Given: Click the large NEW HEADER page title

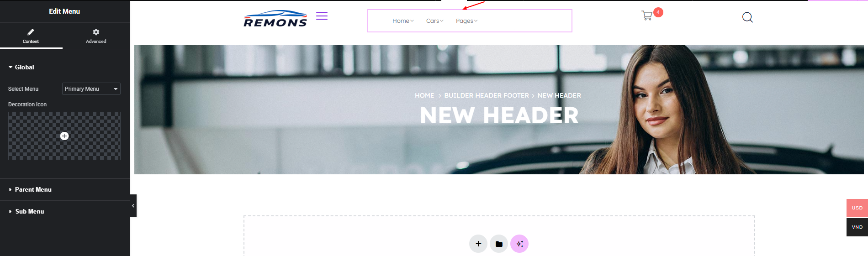Looking at the screenshot, I should (x=499, y=115).
